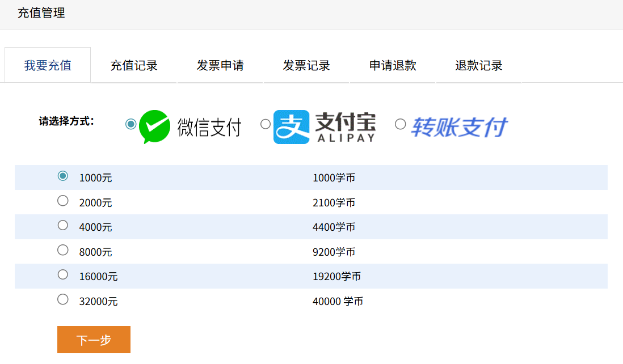623x364 pixels.
Task: Click the orange 下一步 button
Action: (x=94, y=340)
